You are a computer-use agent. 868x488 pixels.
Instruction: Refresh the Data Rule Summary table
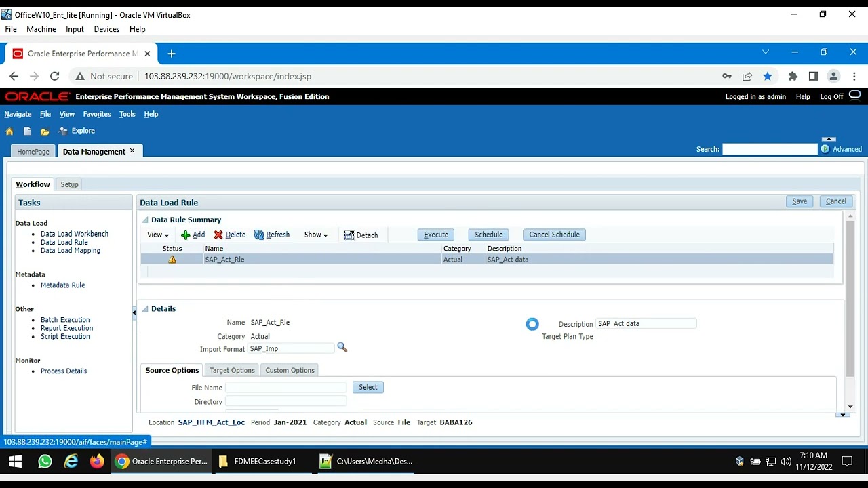pyautogui.click(x=272, y=235)
